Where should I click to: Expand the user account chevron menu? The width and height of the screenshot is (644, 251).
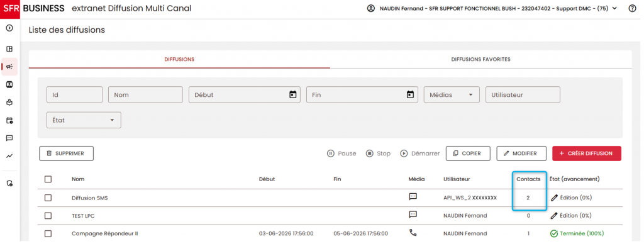point(614,8)
